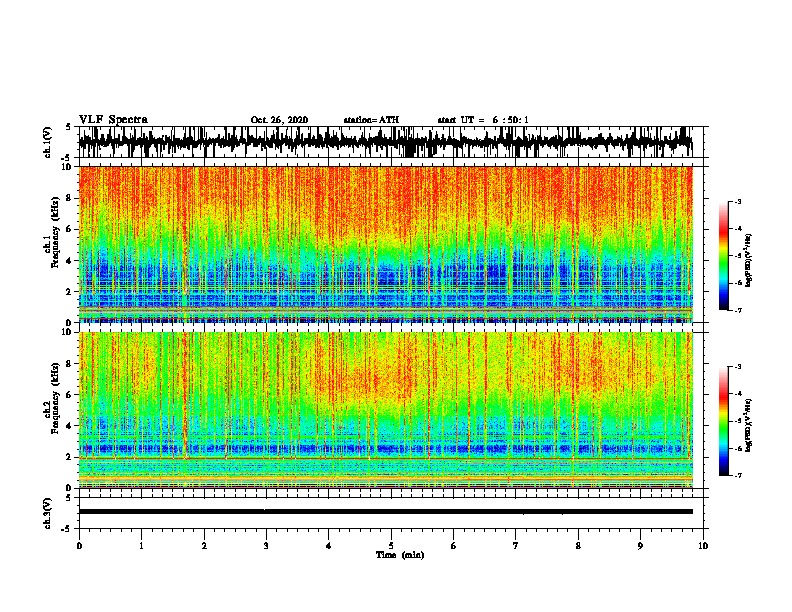
Task: Click time axis tick label '9'
Action: click(640, 546)
